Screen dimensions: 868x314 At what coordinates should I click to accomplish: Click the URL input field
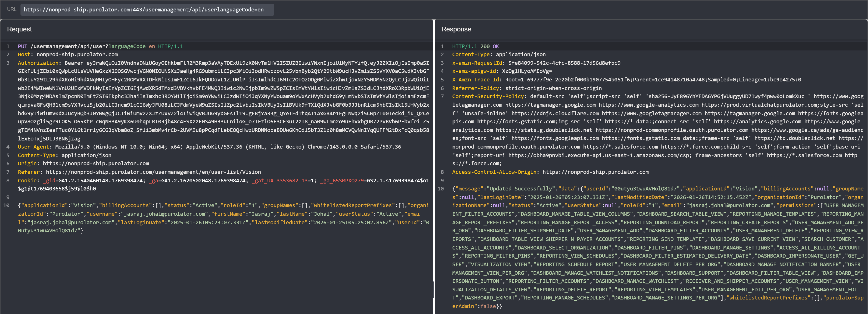[147, 10]
